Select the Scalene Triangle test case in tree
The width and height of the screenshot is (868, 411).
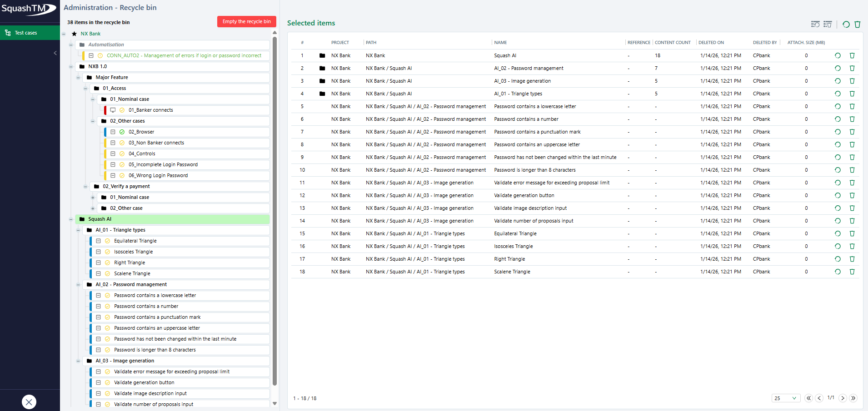(x=132, y=273)
